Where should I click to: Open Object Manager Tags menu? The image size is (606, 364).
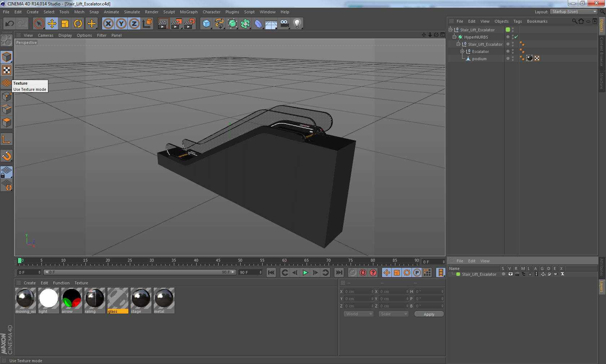click(518, 21)
